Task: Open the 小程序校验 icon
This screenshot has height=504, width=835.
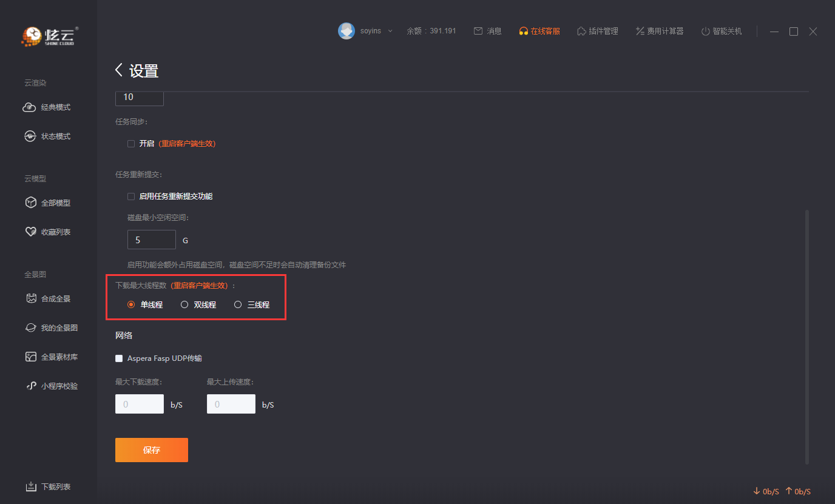Action: point(31,386)
